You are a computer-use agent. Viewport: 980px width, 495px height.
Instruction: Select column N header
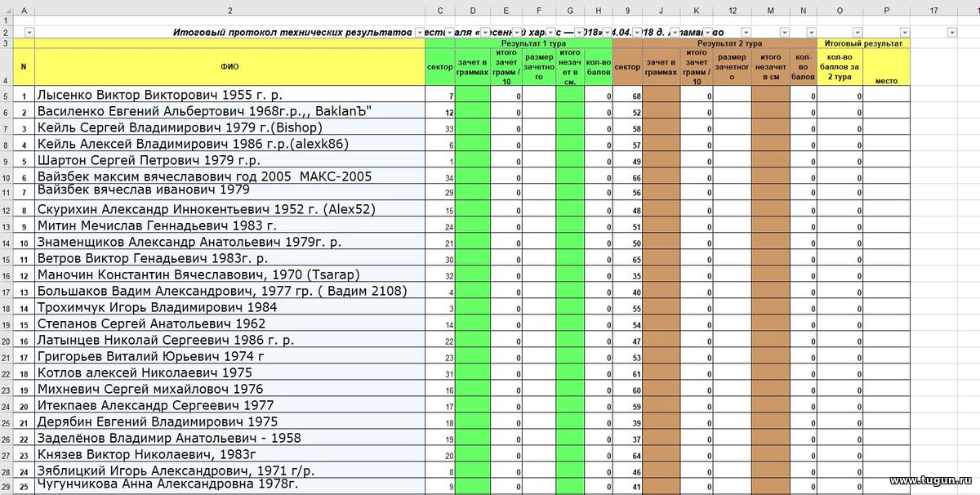point(804,10)
